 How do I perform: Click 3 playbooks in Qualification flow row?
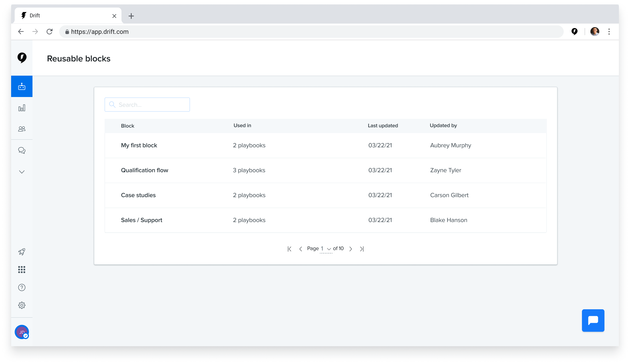249,170
